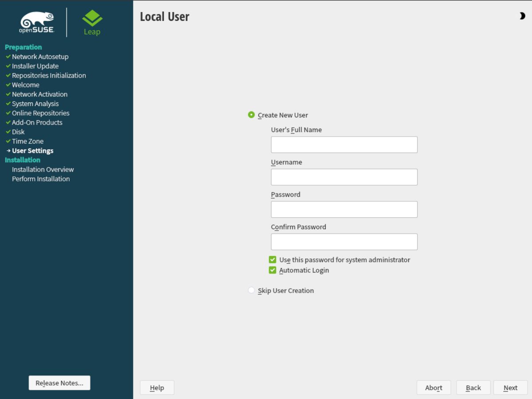Viewport: 532px width, 399px height.
Task: Abort the installation
Action: [x=434, y=387]
